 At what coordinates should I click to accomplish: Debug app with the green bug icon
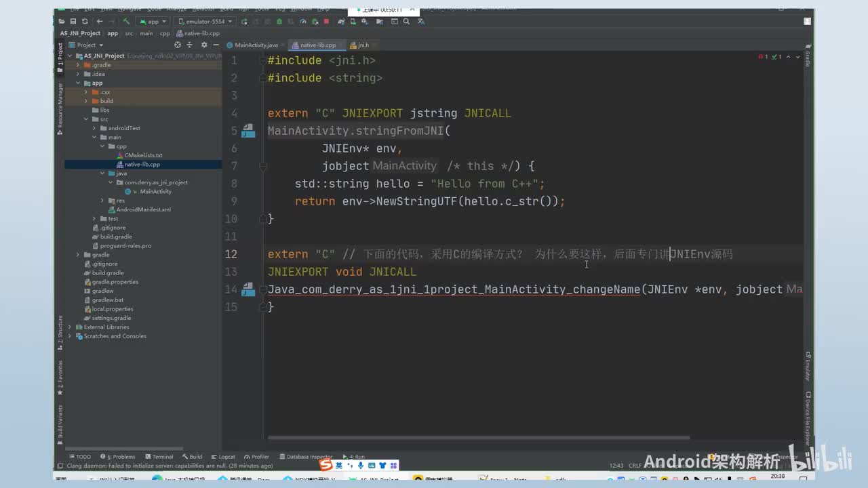pyautogui.click(x=279, y=22)
